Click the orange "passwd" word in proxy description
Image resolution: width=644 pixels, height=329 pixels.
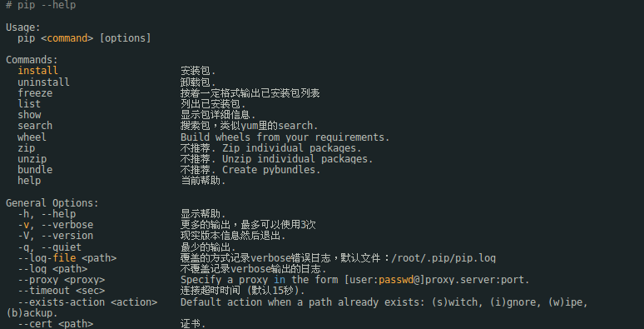coord(396,280)
